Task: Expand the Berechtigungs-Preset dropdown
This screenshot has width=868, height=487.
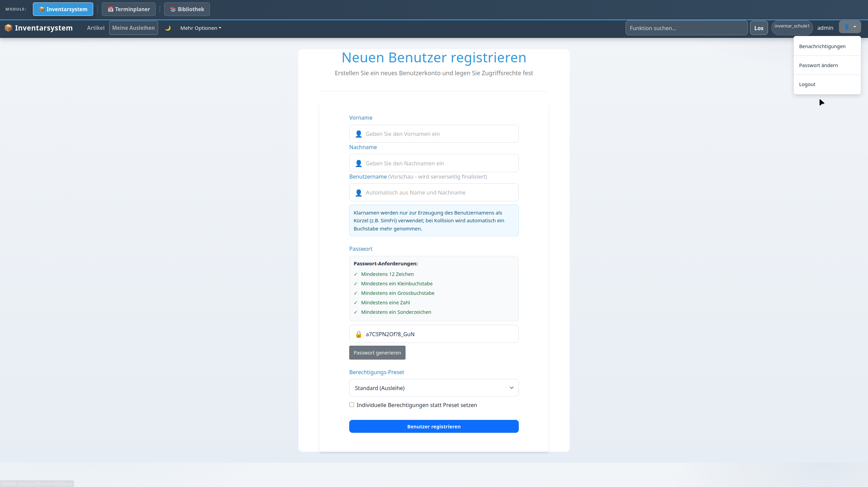Action: point(434,388)
